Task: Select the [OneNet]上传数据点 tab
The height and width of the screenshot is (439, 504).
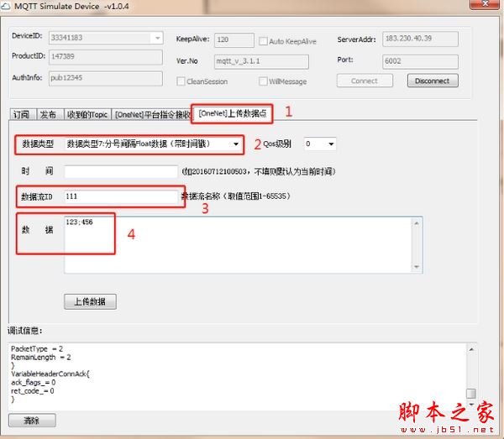Action: point(232,113)
